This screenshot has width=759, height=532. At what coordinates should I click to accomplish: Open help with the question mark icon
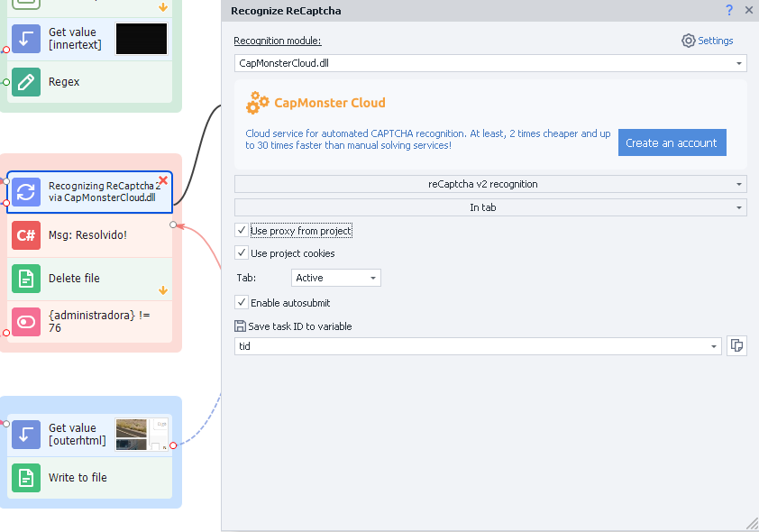729,11
